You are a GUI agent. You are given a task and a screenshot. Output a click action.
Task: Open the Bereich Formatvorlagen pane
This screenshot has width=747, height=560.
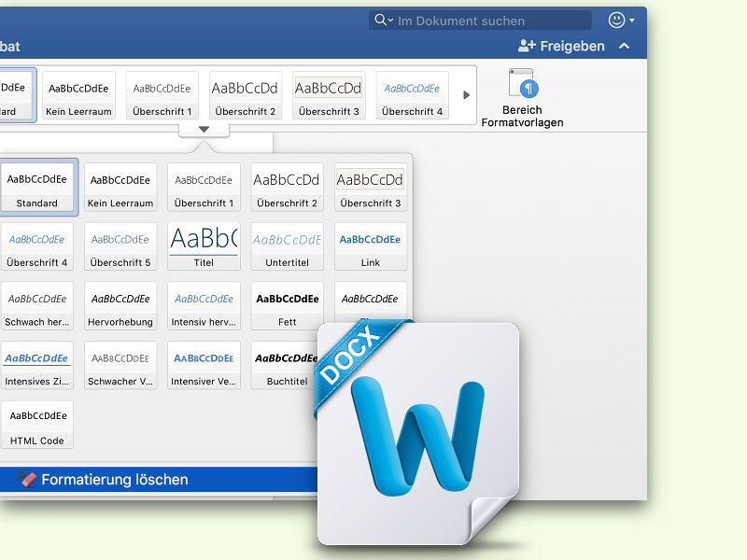pyautogui.click(x=522, y=98)
